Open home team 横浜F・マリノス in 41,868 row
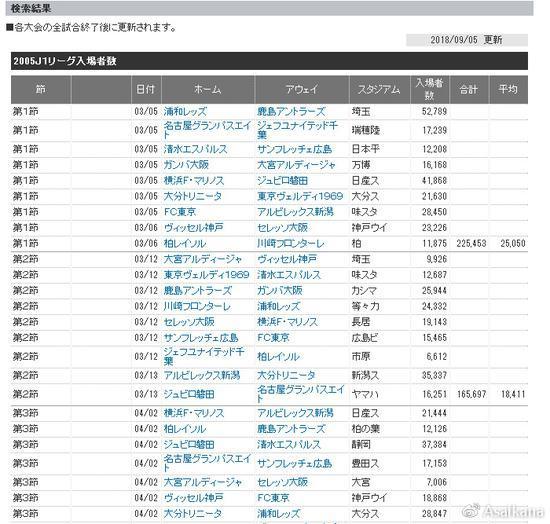 [194, 181]
